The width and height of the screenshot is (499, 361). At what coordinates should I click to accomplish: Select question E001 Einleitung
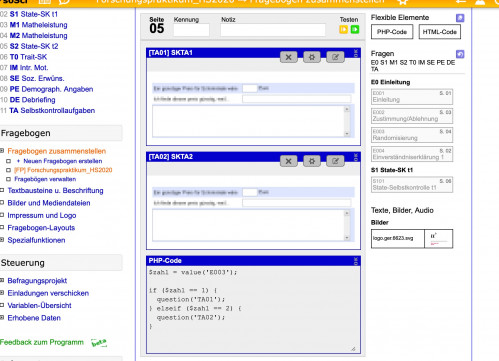tap(412, 97)
